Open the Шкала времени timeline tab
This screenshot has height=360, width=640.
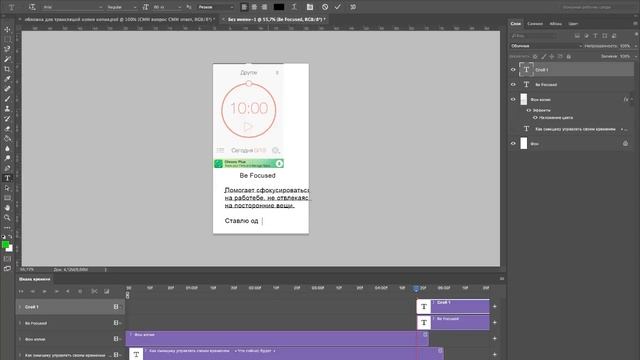[x=35, y=279]
